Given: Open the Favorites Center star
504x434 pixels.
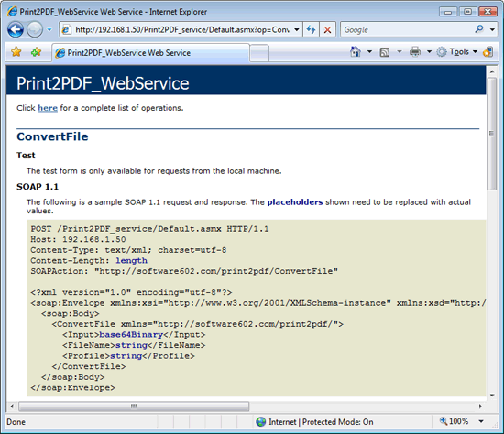Looking at the screenshot, I should click(x=16, y=51).
